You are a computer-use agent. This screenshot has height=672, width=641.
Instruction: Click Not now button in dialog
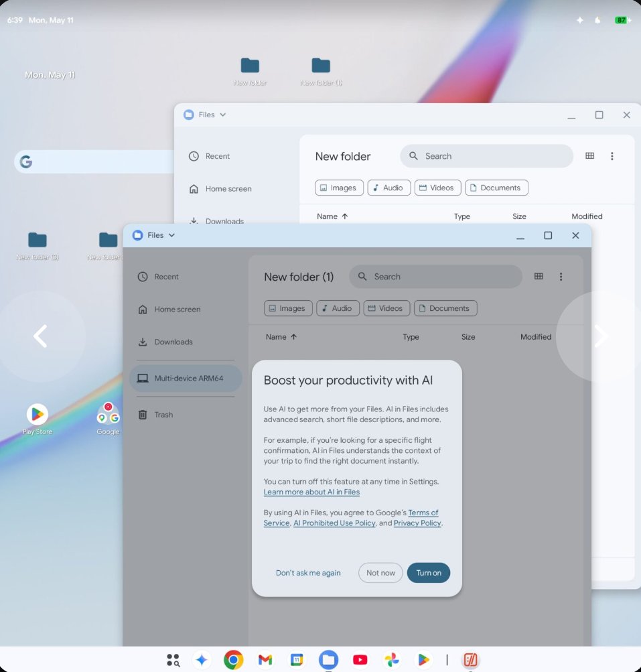pyautogui.click(x=380, y=573)
